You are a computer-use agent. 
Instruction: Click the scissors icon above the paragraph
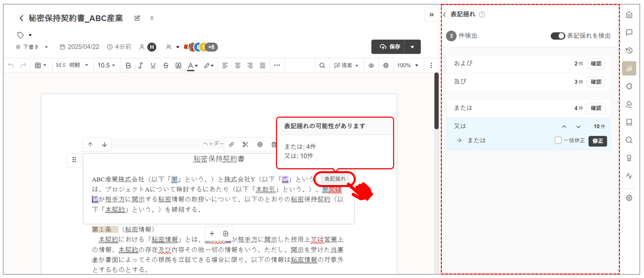pos(245,144)
